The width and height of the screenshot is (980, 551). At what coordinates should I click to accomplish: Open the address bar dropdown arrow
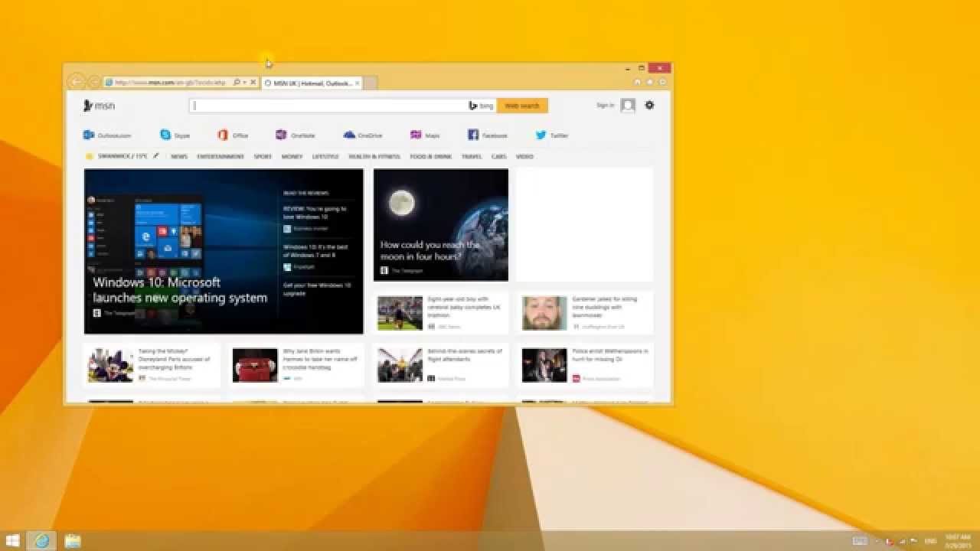(244, 83)
